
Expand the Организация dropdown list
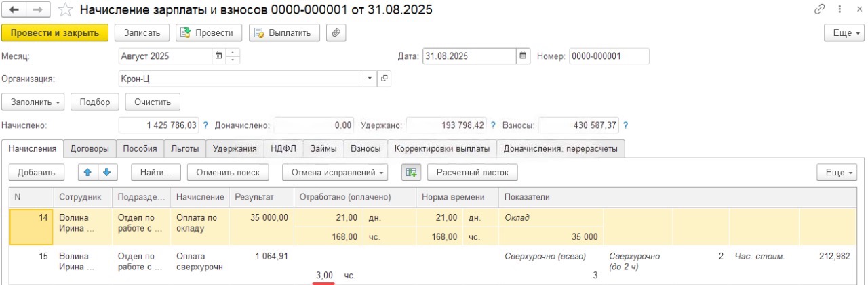click(370, 79)
